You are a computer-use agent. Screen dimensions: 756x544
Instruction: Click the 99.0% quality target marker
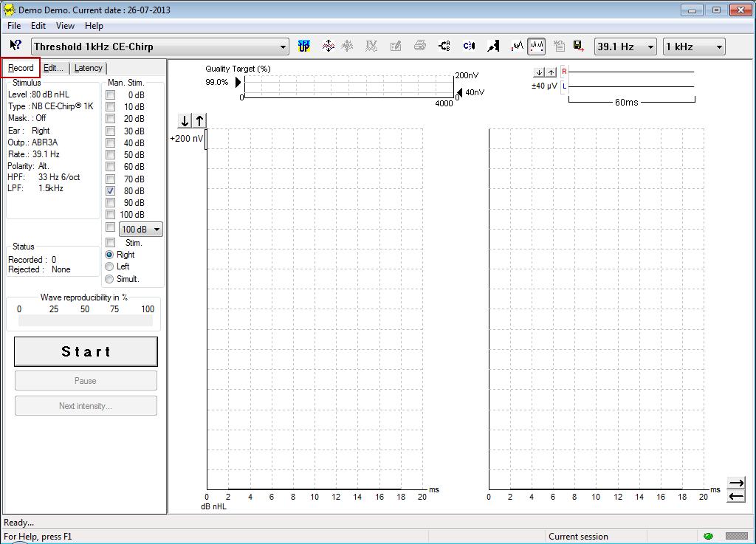click(238, 83)
